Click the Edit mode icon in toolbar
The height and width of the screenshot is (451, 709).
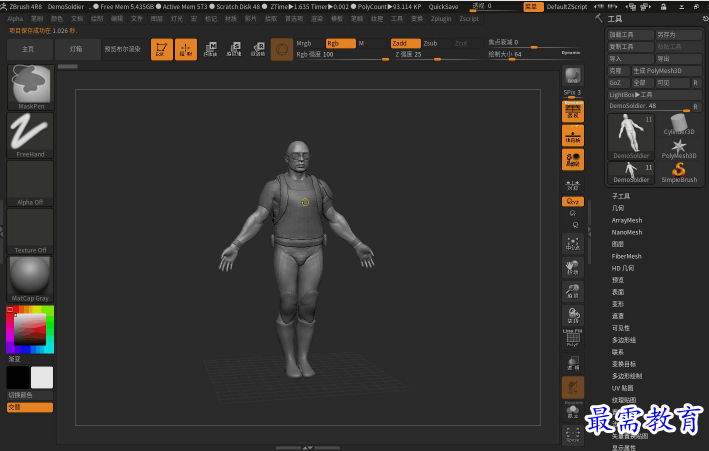(162, 49)
